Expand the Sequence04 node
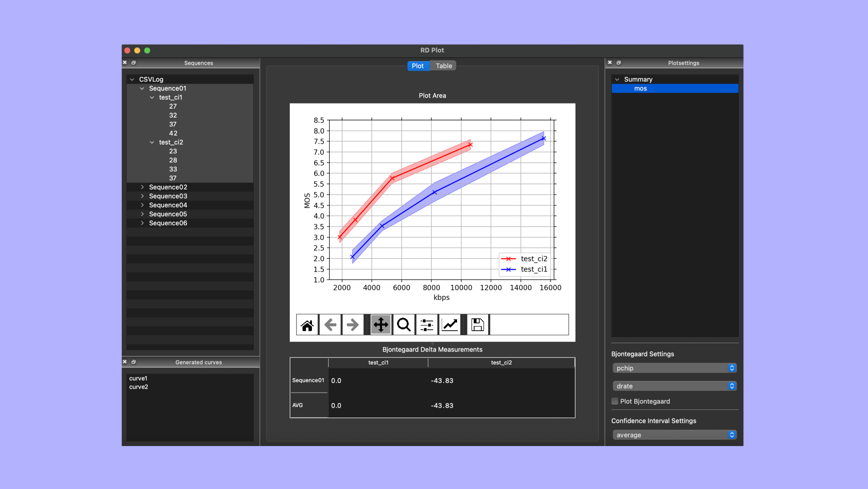The width and height of the screenshot is (868, 489). click(142, 205)
